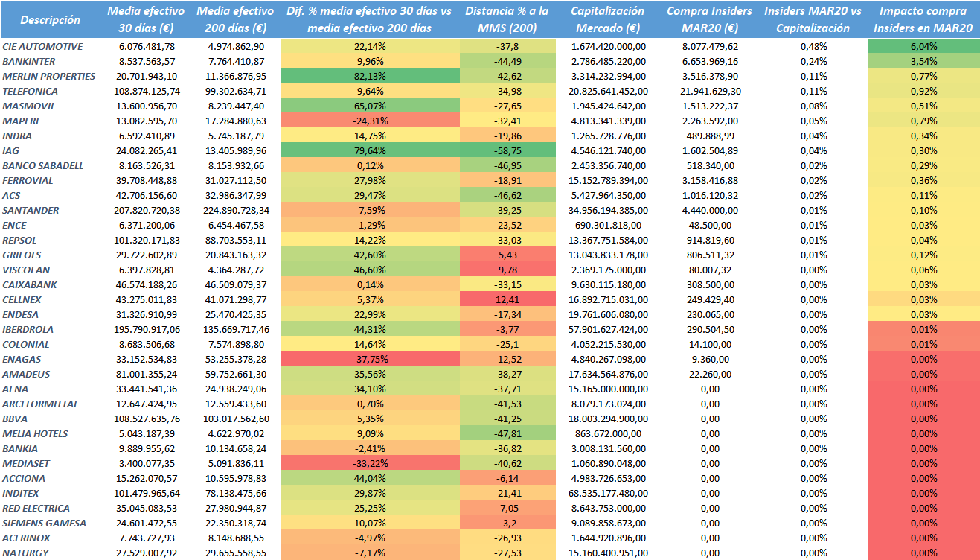The height and width of the screenshot is (560, 980).
Task: Select the TELEFONICA row label
Action: tap(31, 91)
